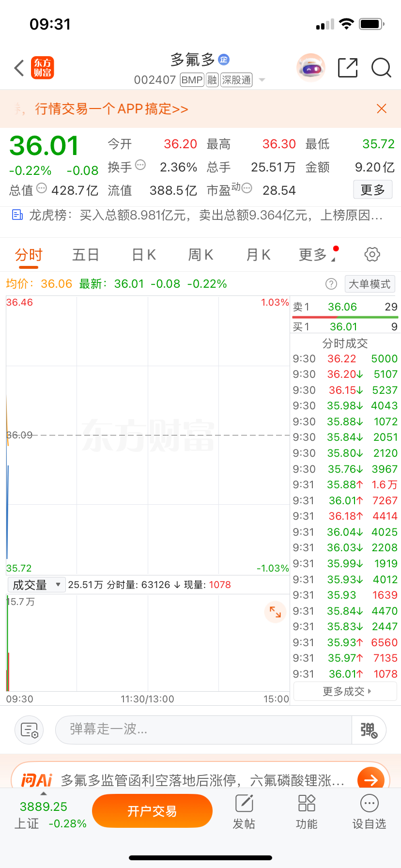Open the 功能 functions icon
The width and height of the screenshot is (401, 868).
[307, 812]
